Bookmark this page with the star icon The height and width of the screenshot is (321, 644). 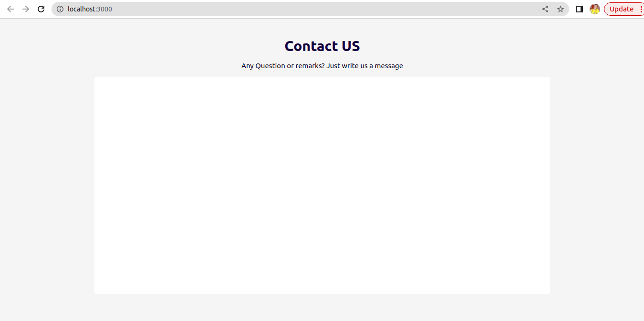click(561, 9)
